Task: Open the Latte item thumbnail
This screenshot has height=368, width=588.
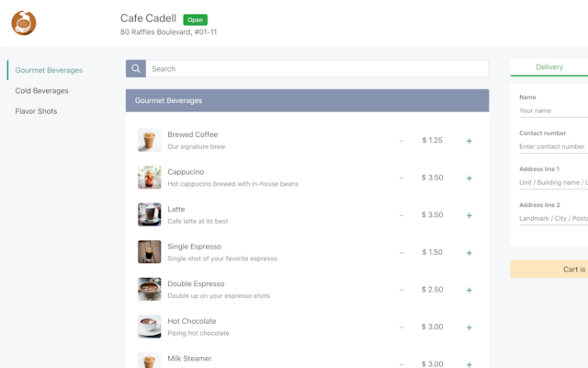Action: [x=150, y=214]
